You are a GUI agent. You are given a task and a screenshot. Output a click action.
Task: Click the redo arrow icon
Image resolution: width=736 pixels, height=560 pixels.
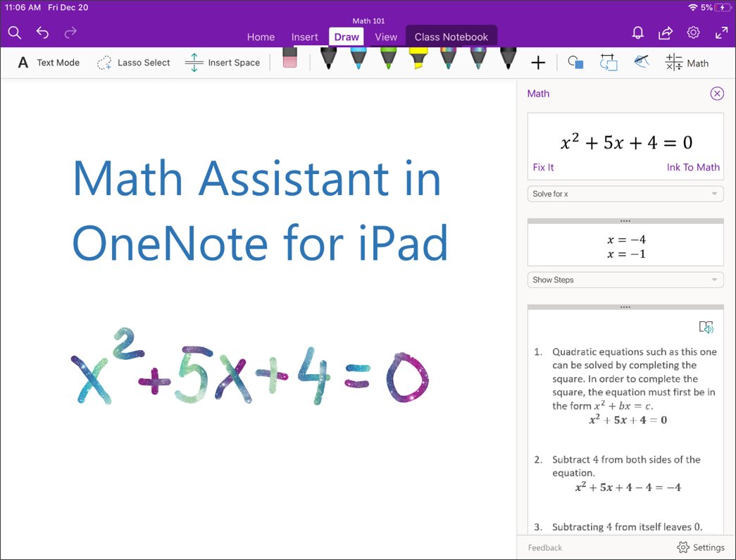70,32
